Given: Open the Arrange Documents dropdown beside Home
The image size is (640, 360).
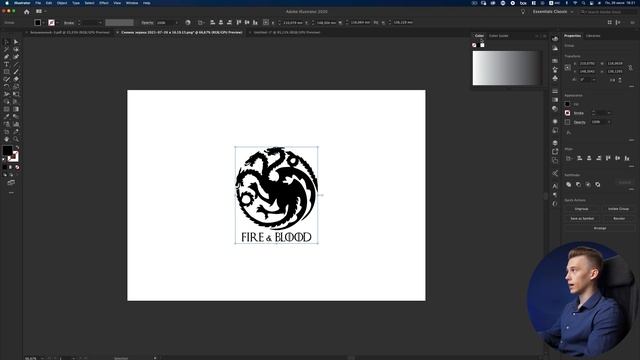Looking at the screenshot, I should (40, 12).
